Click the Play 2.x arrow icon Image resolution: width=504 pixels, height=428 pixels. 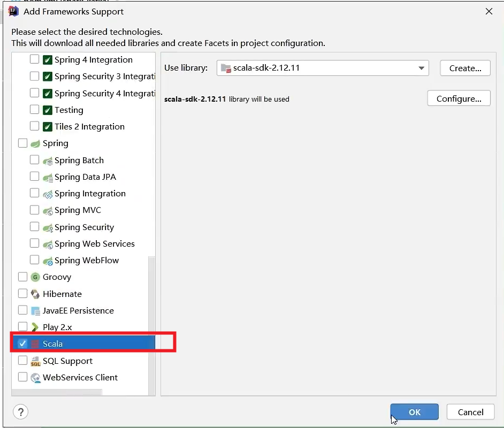tap(35, 327)
